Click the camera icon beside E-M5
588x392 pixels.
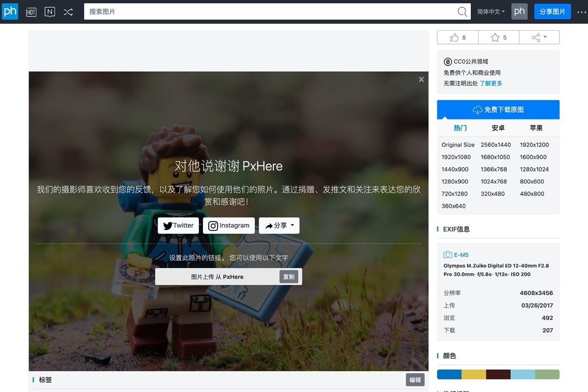point(447,255)
